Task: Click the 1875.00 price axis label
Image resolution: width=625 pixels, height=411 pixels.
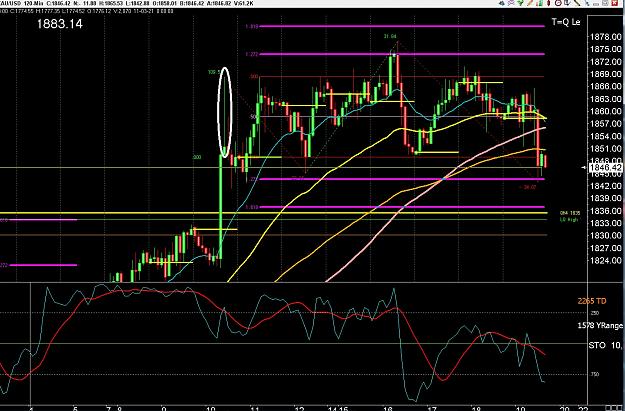Action: click(x=605, y=49)
